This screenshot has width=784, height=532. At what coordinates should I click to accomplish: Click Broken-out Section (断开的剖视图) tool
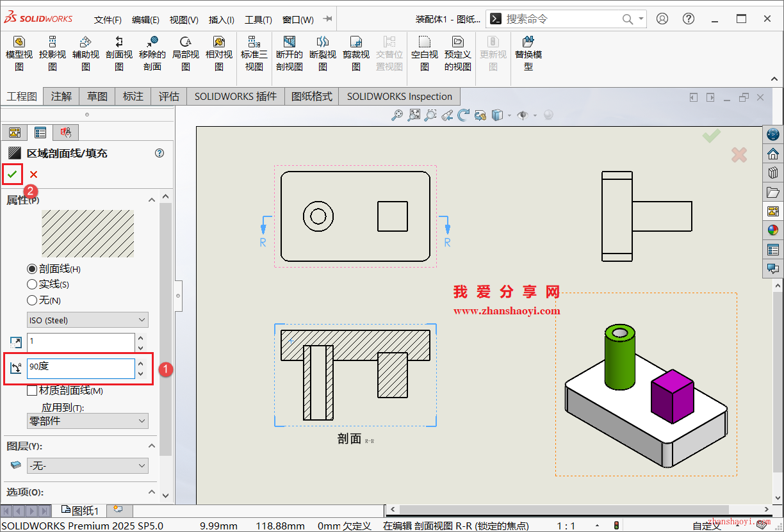pyautogui.click(x=290, y=53)
